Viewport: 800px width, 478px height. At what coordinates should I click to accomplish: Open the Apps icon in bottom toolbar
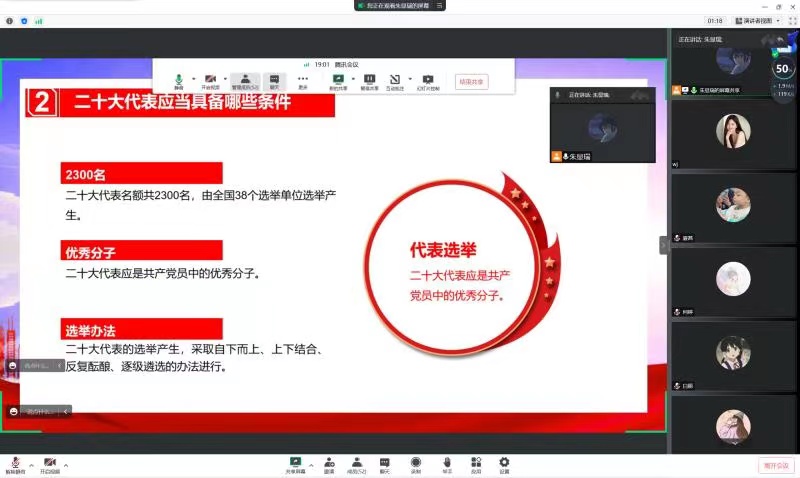(x=476, y=463)
